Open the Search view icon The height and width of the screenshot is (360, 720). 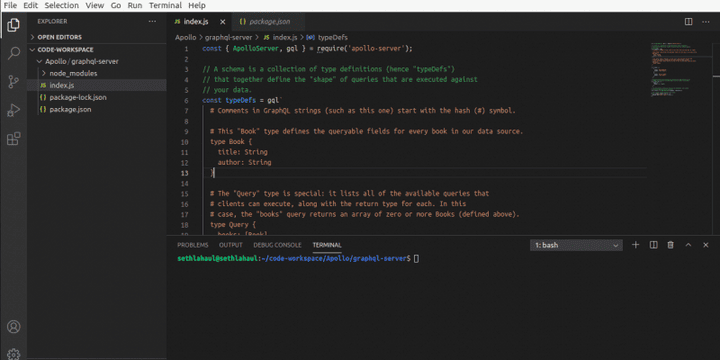point(13,53)
